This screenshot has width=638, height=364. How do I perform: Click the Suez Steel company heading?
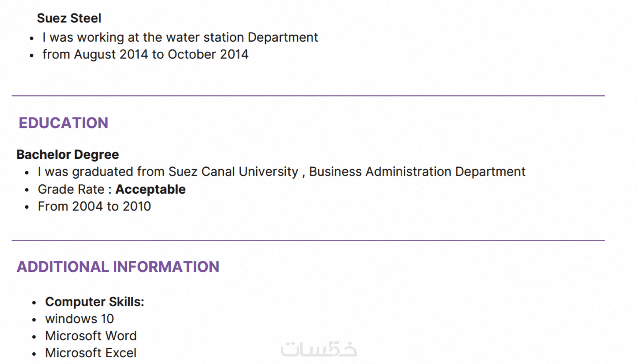[69, 18]
